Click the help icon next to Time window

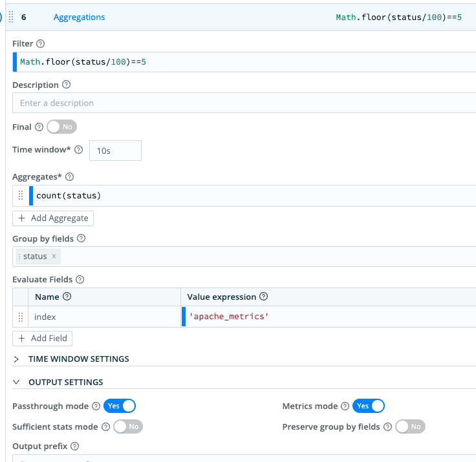(79, 150)
